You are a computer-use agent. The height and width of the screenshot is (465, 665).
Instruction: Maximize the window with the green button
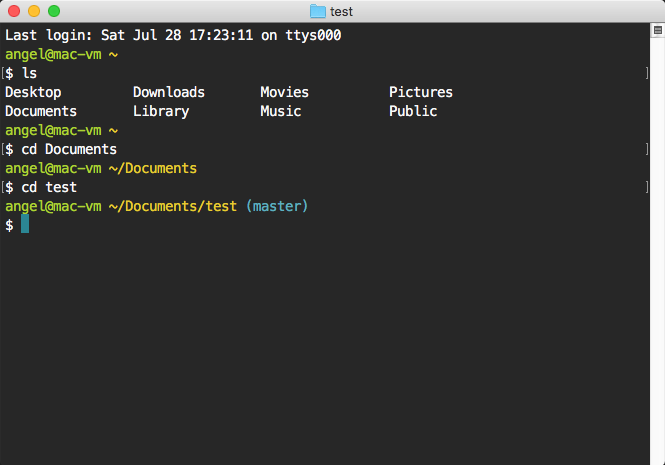[53, 11]
